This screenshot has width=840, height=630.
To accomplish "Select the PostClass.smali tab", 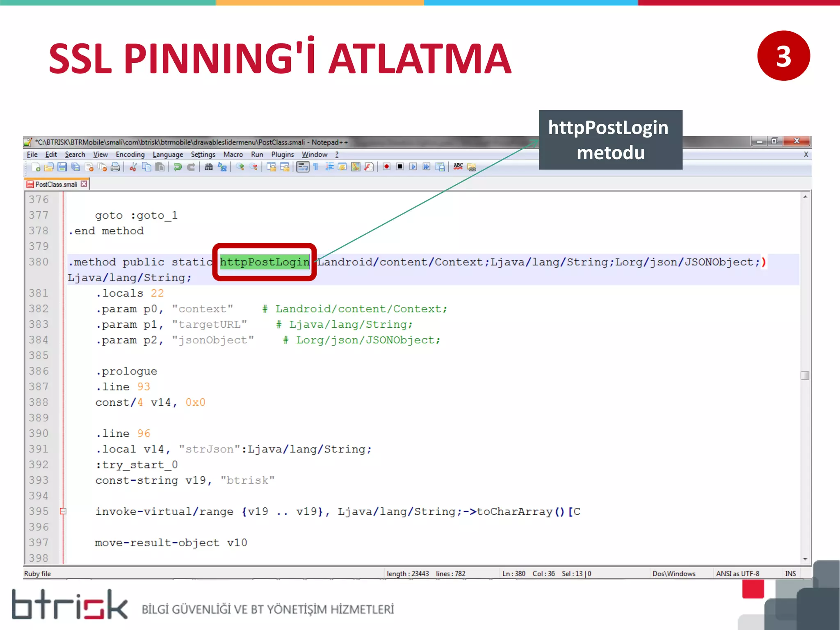I will [56, 185].
